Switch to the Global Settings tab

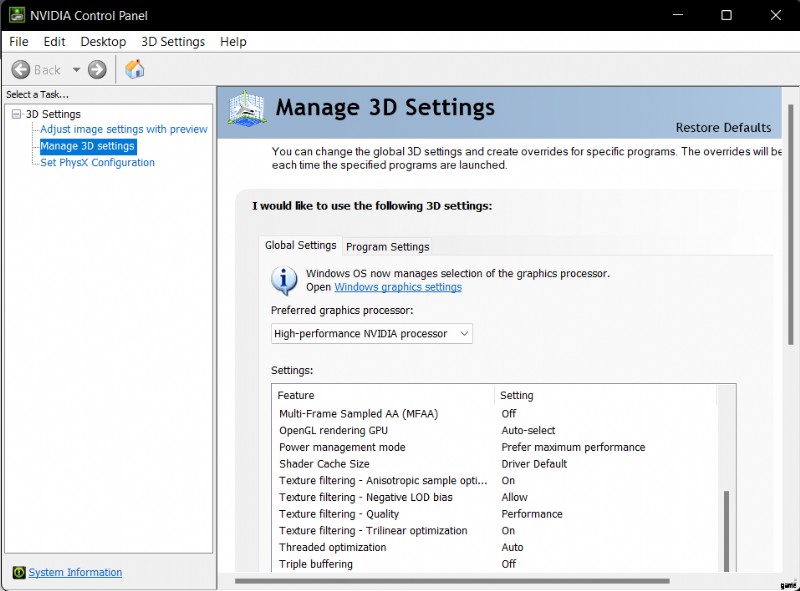click(x=301, y=245)
